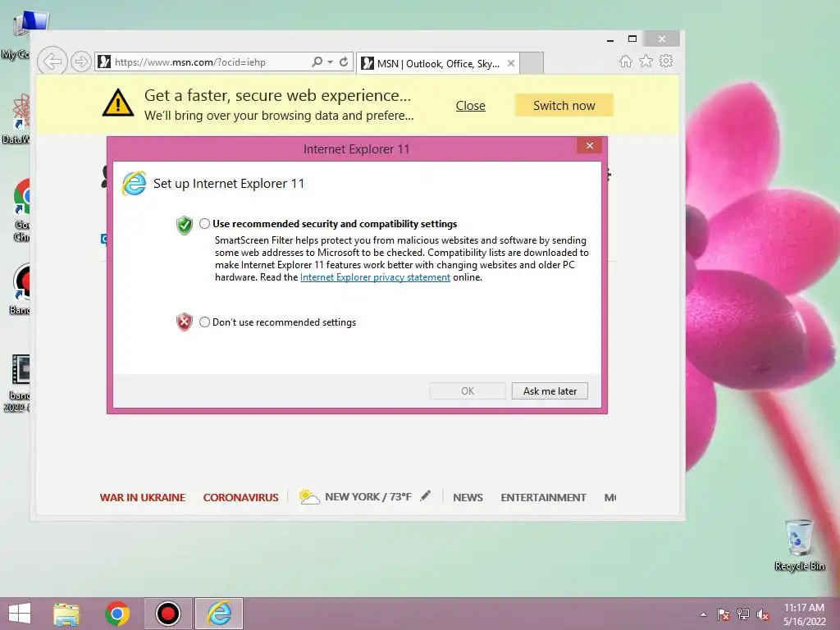The width and height of the screenshot is (840, 630).
Task: Click the weather sun cloud icon
Action: [x=308, y=496]
